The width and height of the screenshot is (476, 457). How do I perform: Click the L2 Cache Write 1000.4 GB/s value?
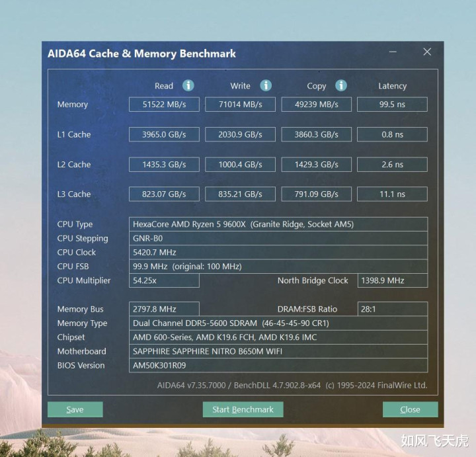pyautogui.click(x=240, y=164)
